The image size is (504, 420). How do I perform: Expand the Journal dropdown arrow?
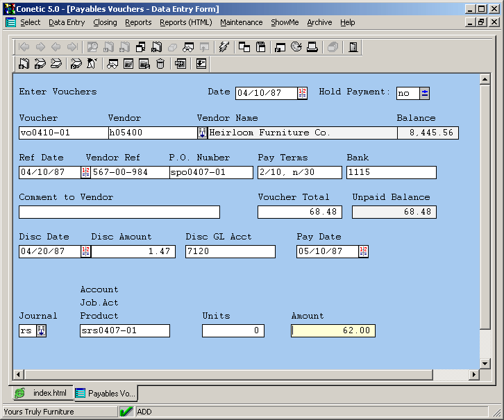[41, 330]
